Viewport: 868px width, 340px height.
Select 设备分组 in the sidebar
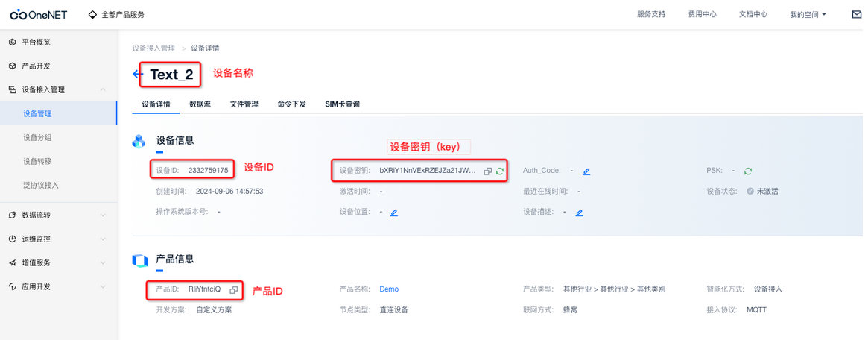click(37, 137)
